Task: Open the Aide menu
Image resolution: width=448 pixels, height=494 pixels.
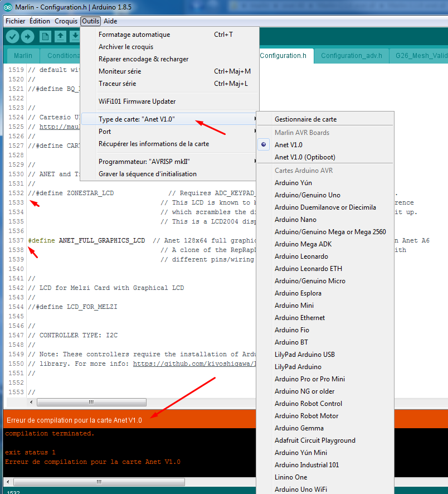Action: pyautogui.click(x=110, y=21)
